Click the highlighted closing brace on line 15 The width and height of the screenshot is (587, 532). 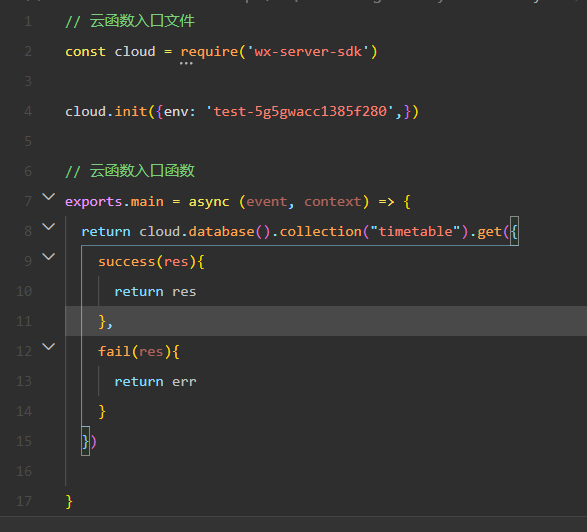[85, 441]
